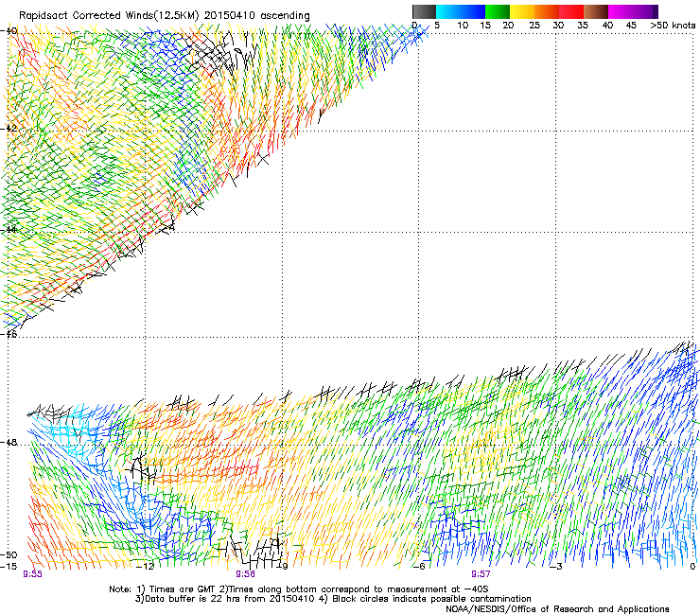Click the '-46' latitude axis label

pos(9,334)
